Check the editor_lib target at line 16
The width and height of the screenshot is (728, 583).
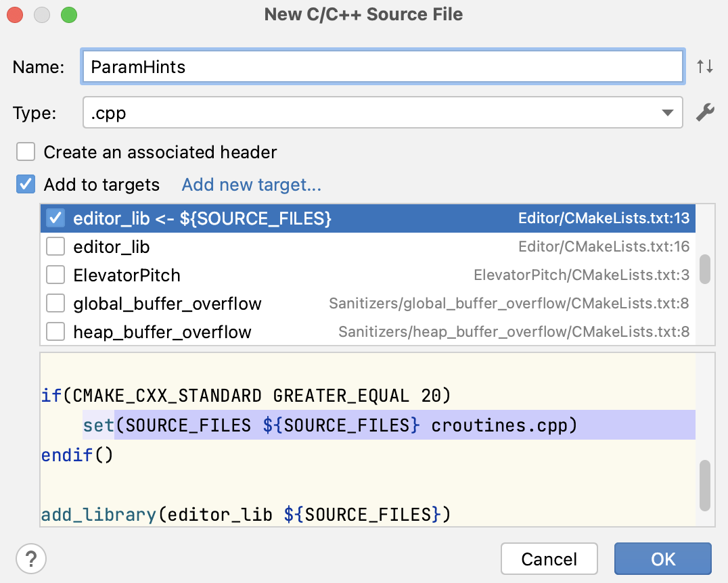[x=56, y=246]
